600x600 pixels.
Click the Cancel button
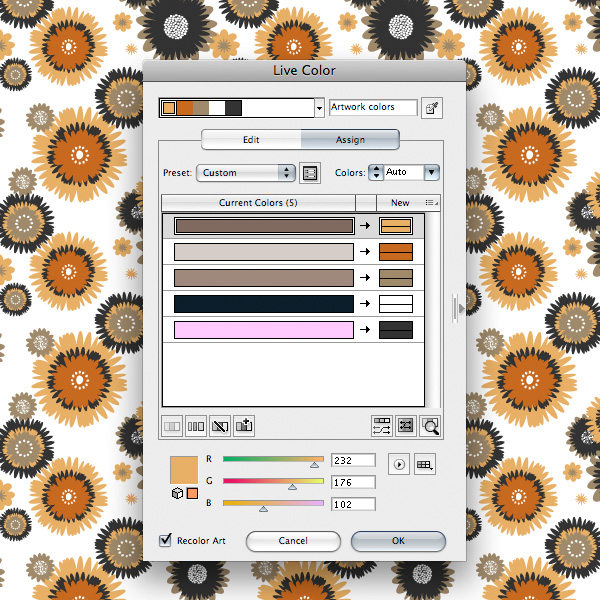click(293, 541)
